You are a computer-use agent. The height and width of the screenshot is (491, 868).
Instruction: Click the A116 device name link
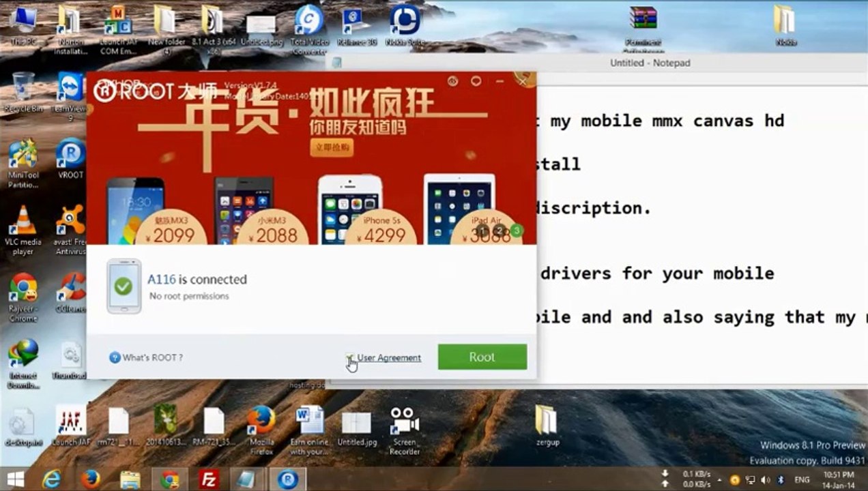pos(162,279)
